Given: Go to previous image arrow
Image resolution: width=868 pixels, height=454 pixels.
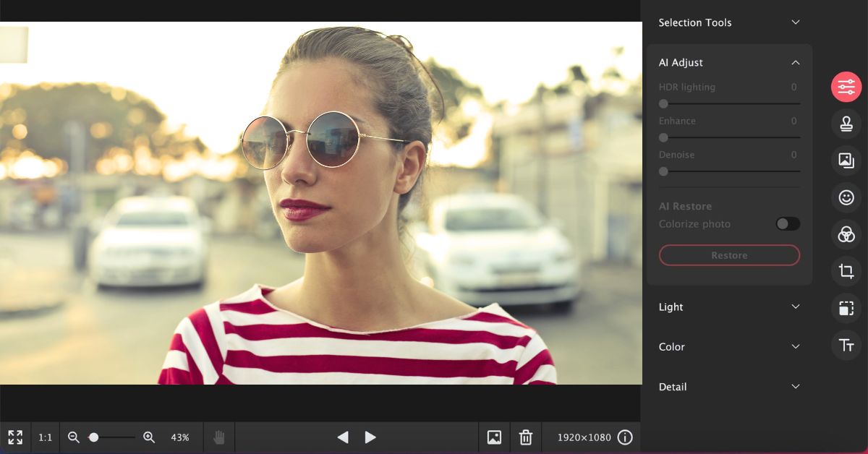Looking at the screenshot, I should pyautogui.click(x=343, y=437).
